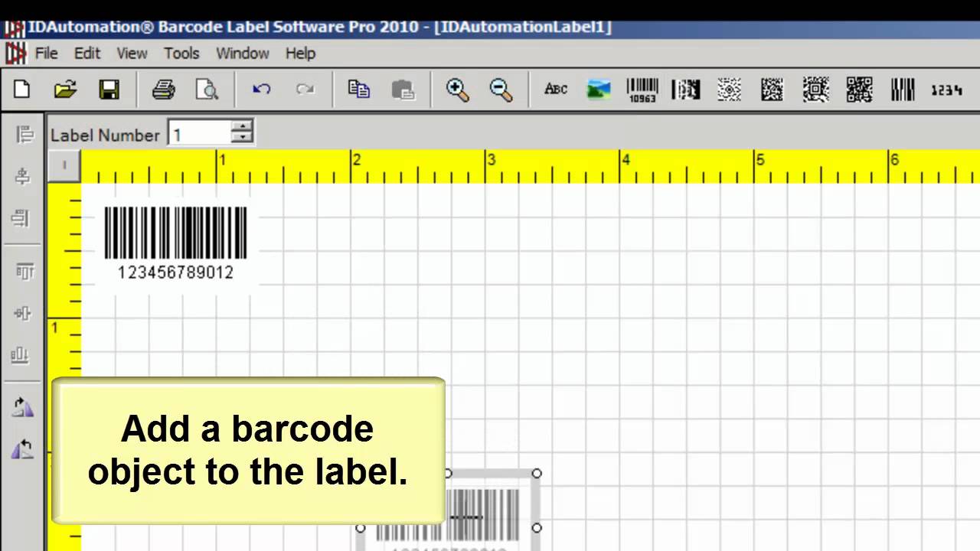Open the Window menu
980x551 pixels.
pos(243,54)
